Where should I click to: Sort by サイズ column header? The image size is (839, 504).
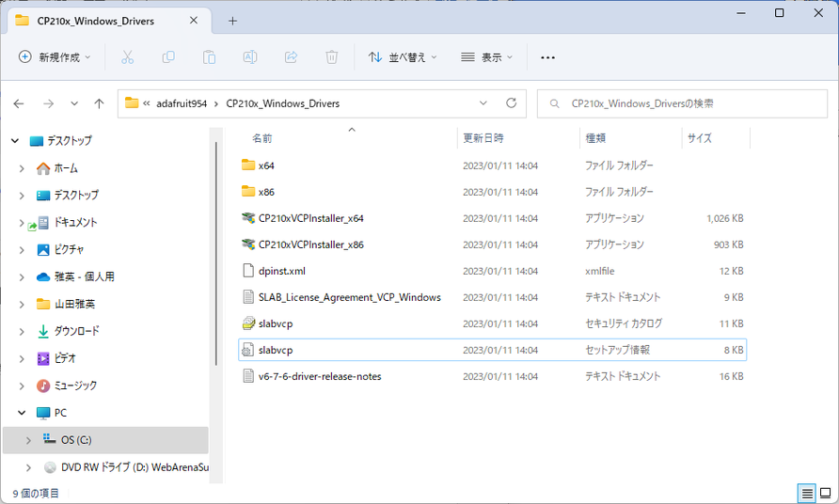(x=700, y=138)
